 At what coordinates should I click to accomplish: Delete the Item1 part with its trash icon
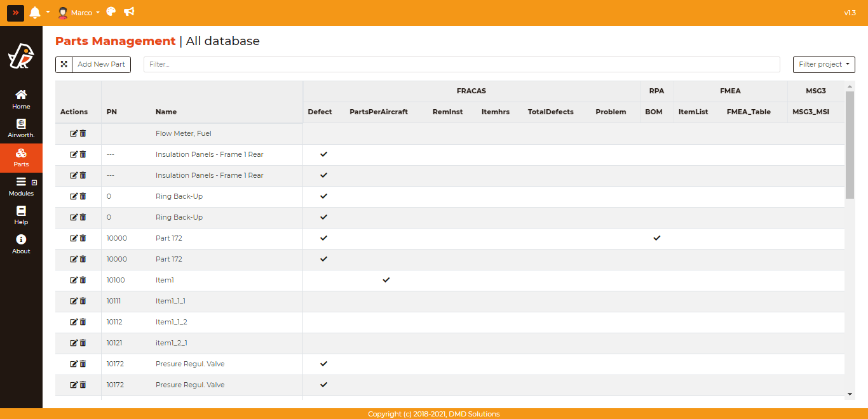(83, 280)
